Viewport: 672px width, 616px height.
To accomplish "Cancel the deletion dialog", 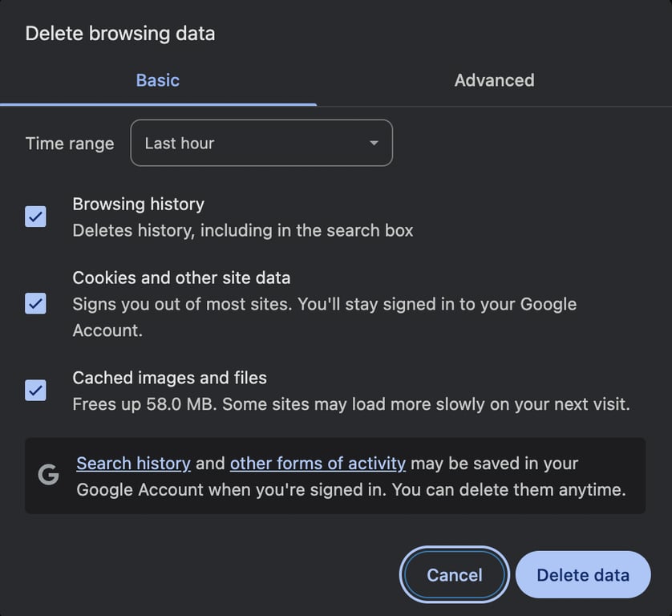I will [454, 575].
